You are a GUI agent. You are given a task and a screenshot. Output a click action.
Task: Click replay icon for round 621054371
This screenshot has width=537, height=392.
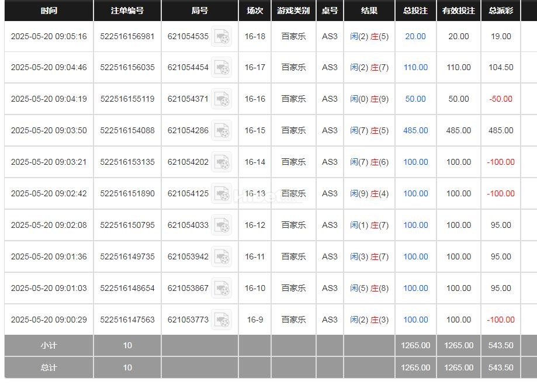pos(221,99)
